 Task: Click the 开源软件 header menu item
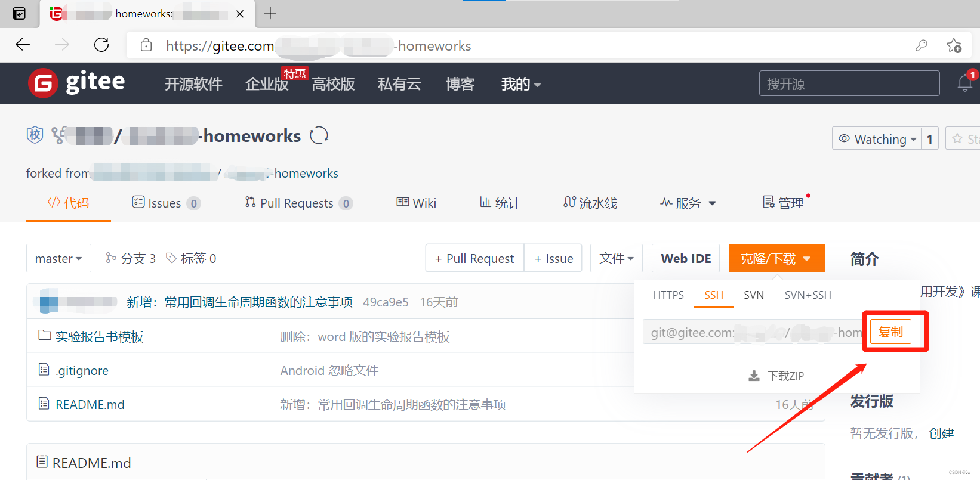pyautogui.click(x=193, y=84)
